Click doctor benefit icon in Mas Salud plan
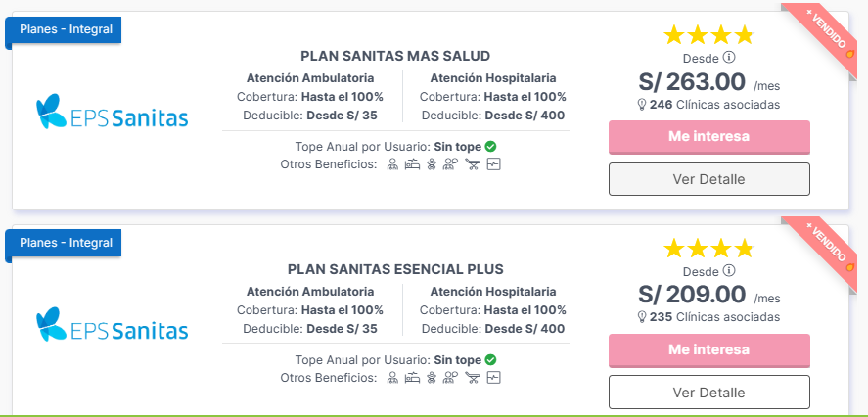The image size is (868, 417). point(392,163)
